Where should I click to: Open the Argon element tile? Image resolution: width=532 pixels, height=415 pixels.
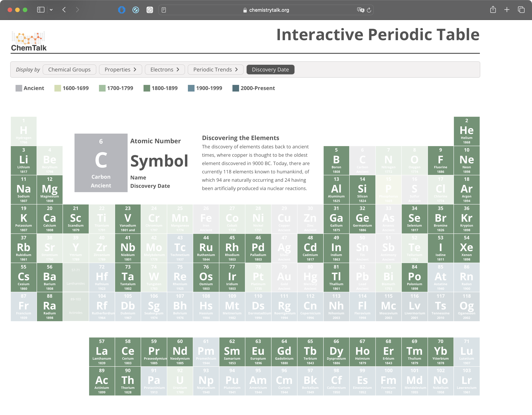point(466,190)
